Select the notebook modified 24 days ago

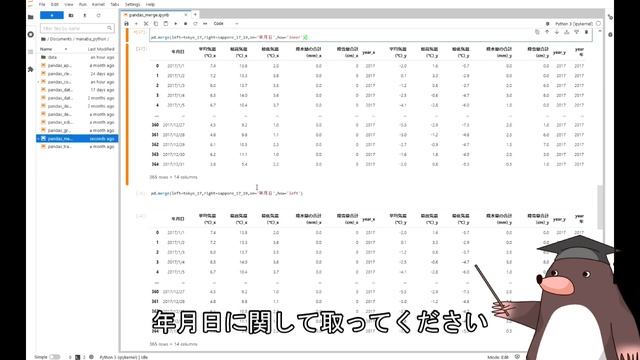(x=77, y=73)
